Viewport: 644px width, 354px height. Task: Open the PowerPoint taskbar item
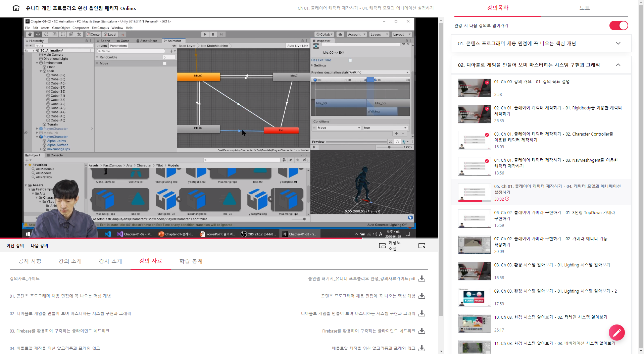217,234
